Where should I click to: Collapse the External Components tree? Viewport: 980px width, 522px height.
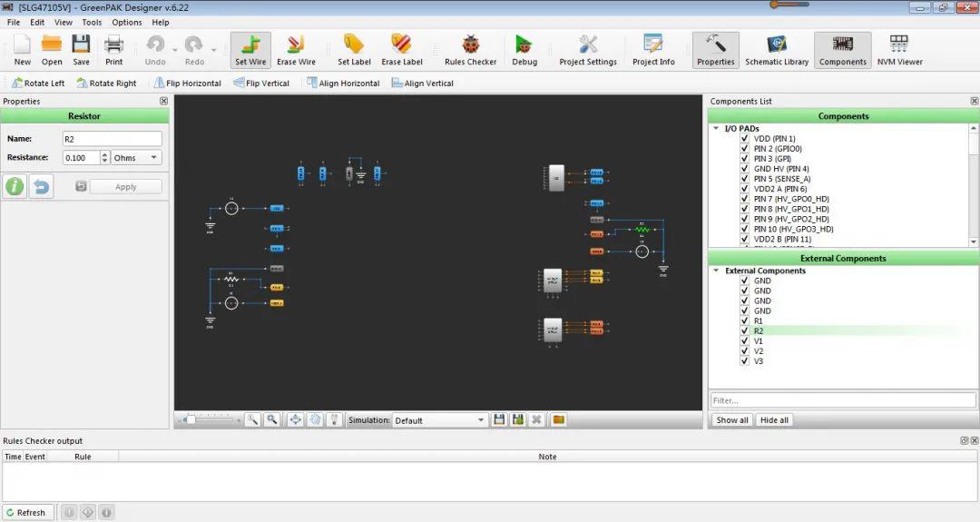tap(716, 271)
